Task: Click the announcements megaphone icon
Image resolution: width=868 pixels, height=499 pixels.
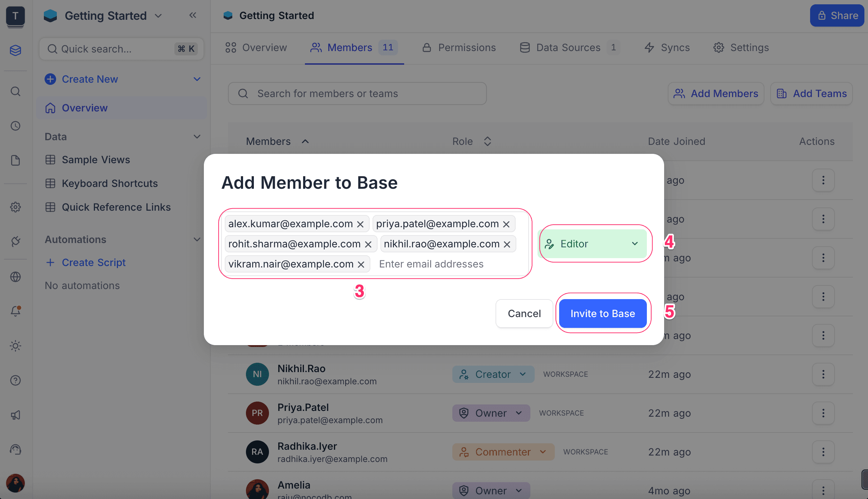Action: 15,415
